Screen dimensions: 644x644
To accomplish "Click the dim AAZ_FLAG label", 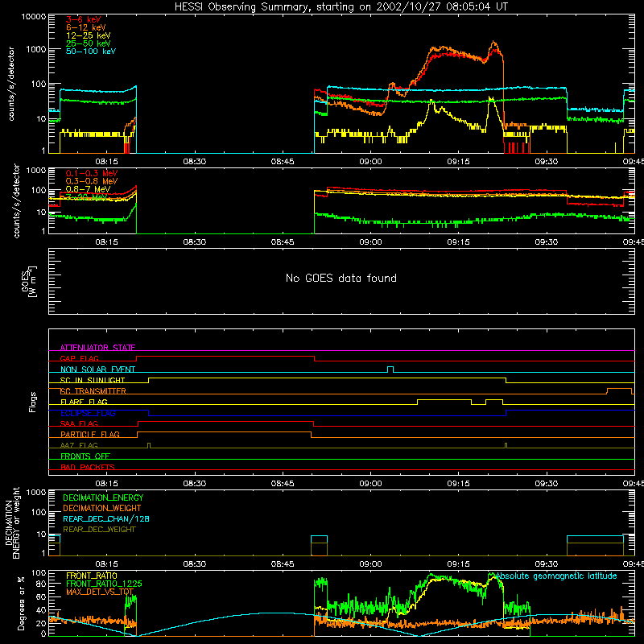I will coord(79,445).
